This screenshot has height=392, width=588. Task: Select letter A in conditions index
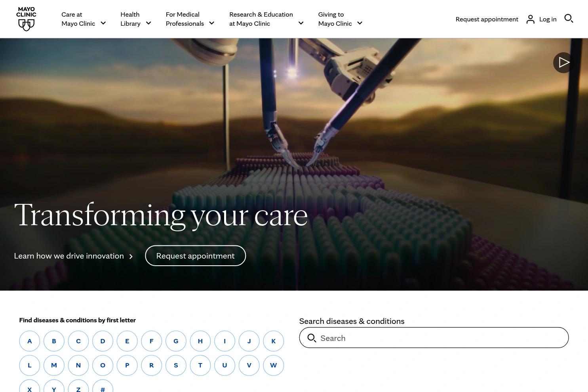tap(29, 341)
